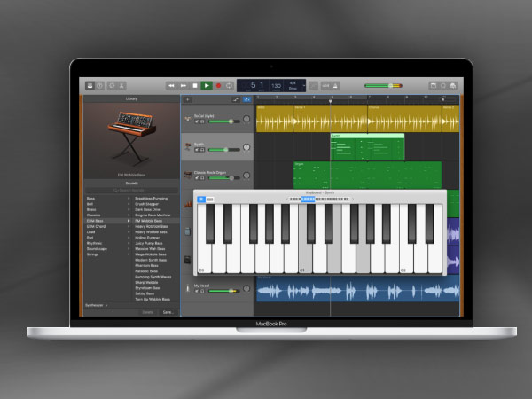Expand the Soundscape category in Library
Viewport: 532px width, 399px height.
[x=129, y=248]
